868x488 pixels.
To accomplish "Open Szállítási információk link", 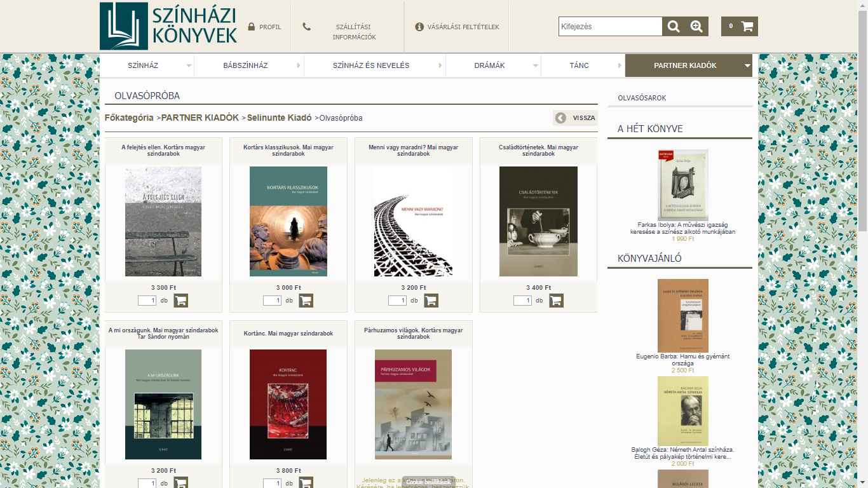I will [x=354, y=32].
